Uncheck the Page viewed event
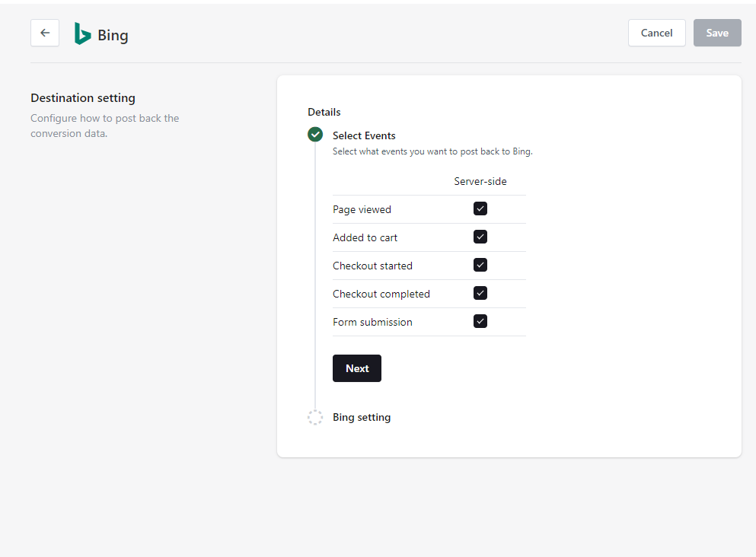 point(480,208)
